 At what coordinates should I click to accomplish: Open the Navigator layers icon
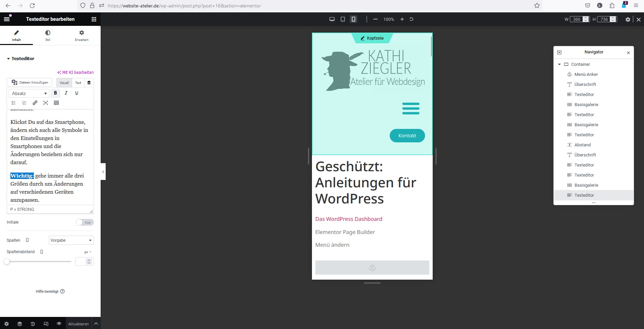tap(19, 324)
